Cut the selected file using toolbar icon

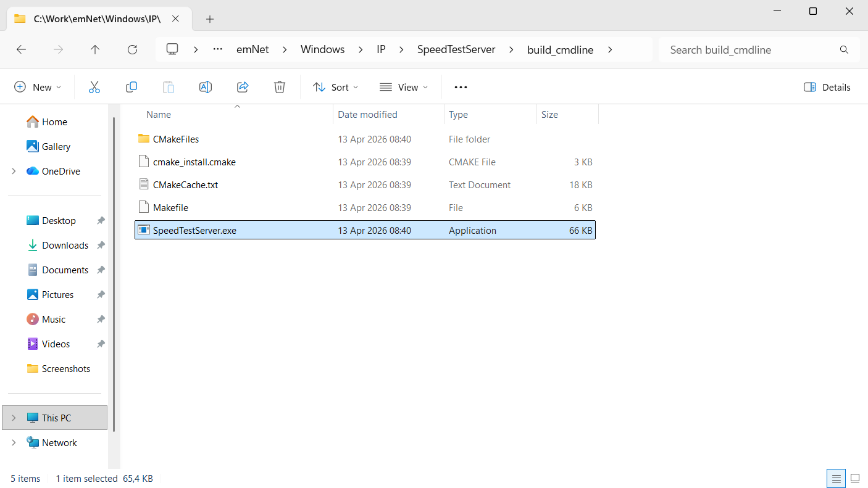(94, 86)
